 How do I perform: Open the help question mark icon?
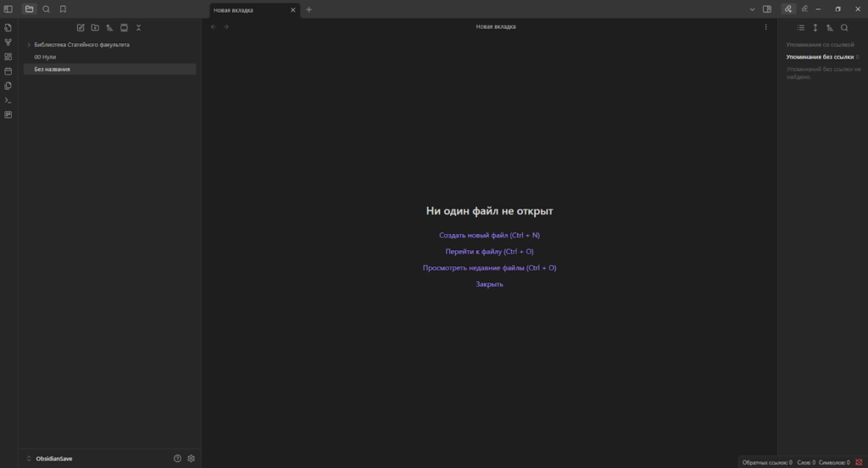point(177,459)
